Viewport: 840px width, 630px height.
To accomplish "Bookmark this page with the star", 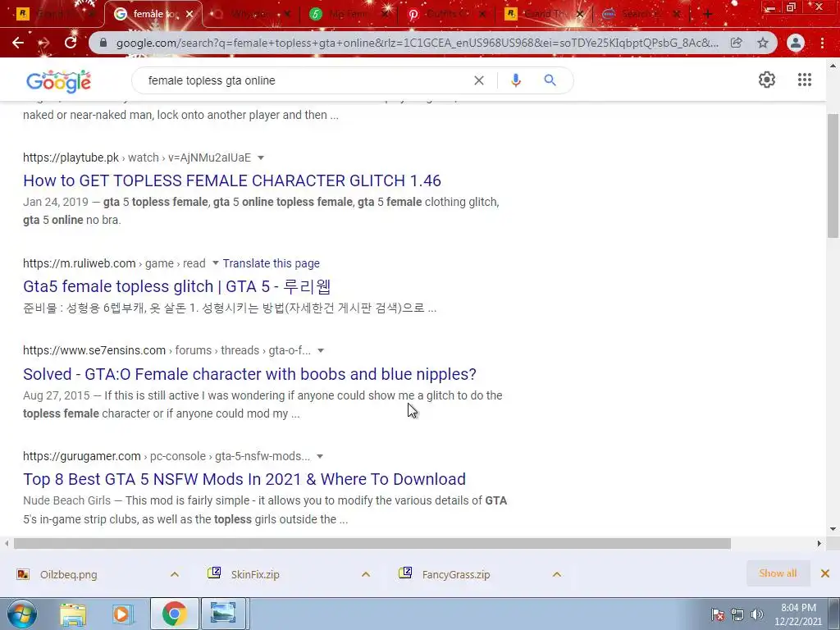I will click(x=763, y=43).
